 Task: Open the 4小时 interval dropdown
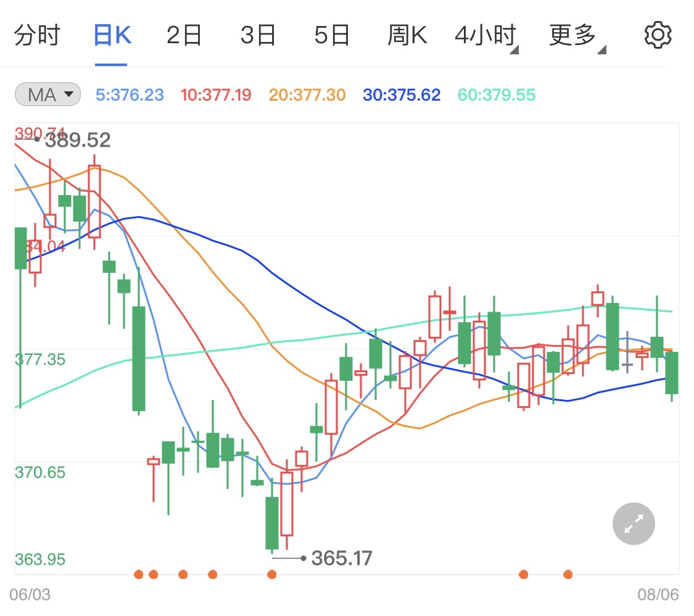pyautogui.click(x=486, y=36)
